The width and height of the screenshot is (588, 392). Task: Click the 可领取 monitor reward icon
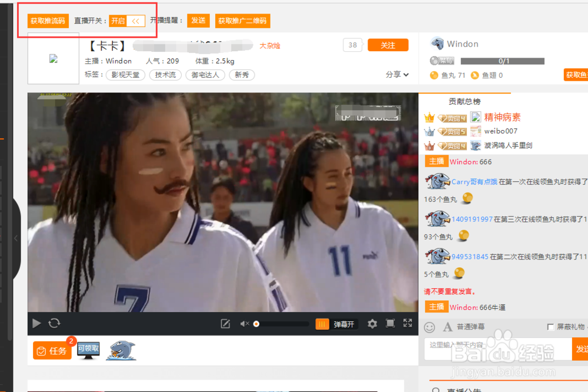click(88, 351)
